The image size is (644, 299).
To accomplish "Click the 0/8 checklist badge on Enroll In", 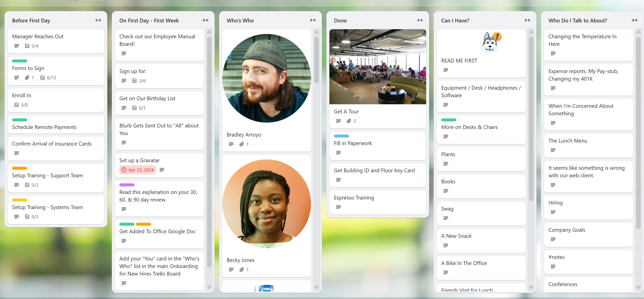I will [x=21, y=105].
